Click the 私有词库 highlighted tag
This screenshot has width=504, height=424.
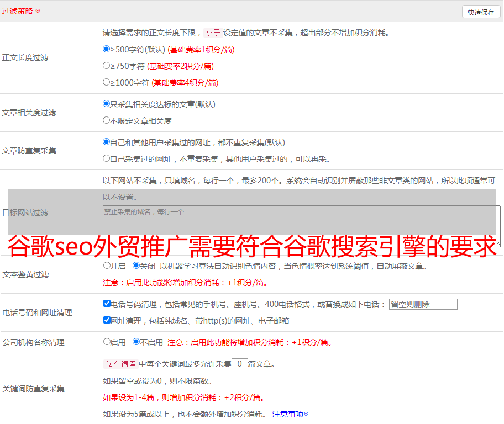click(x=121, y=364)
